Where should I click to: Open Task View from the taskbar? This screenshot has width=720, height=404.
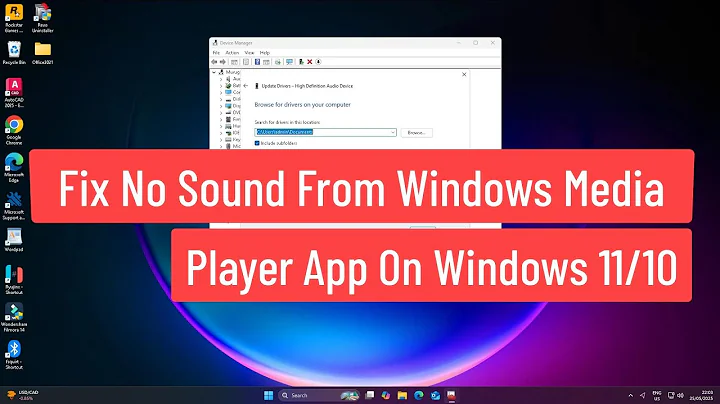(370, 395)
